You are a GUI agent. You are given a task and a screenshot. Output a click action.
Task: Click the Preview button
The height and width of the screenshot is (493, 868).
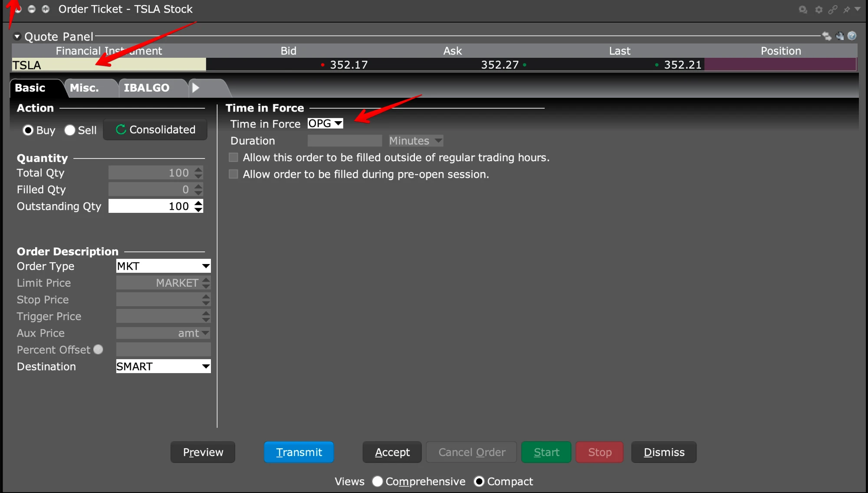pos(203,452)
